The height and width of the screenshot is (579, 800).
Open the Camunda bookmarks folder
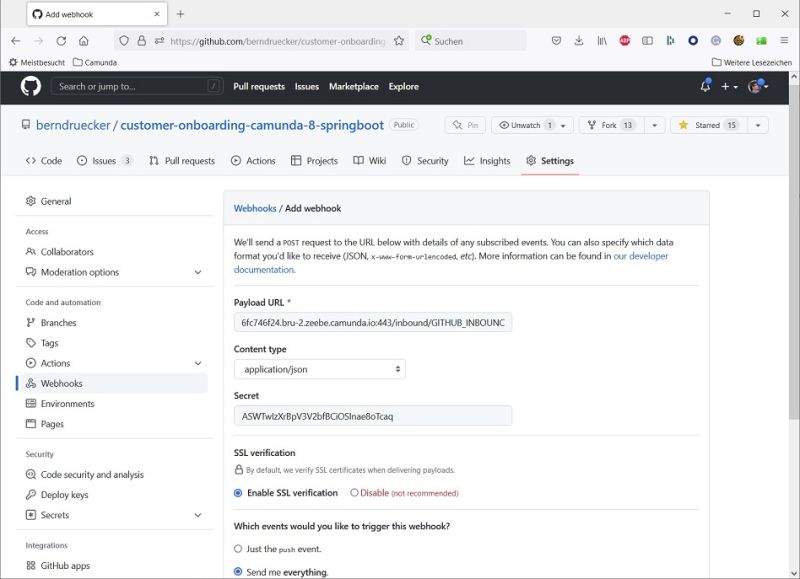(95, 62)
